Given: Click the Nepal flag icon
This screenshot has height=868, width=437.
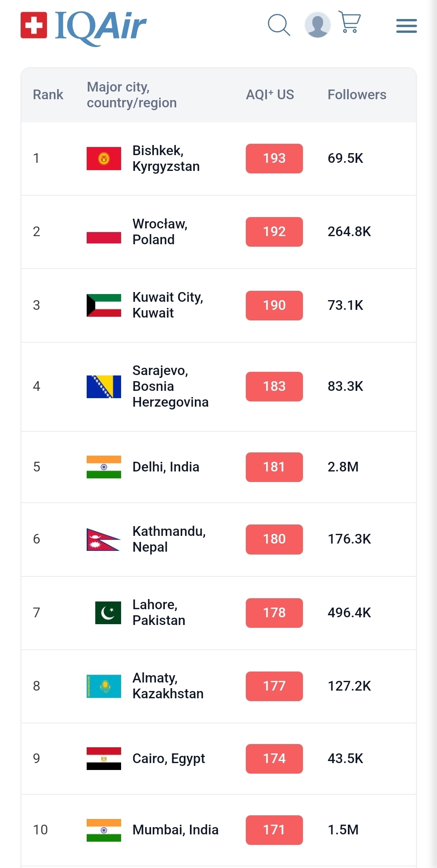Looking at the screenshot, I should tap(104, 540).
